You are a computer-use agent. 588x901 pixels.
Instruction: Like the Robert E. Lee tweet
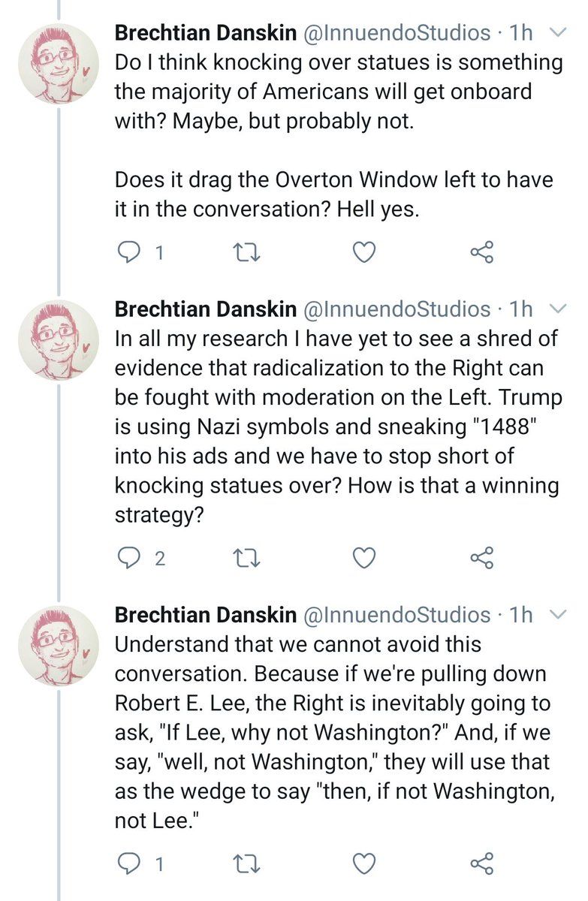[x=364, y=863]
